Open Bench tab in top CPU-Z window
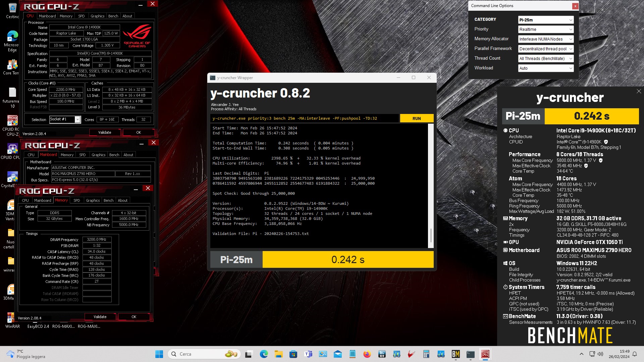This screenshot has width=644, height=362. (x=113, y=16)
